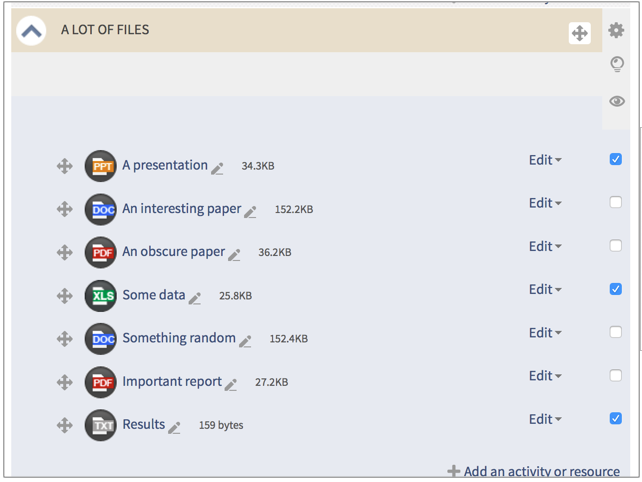Click DOC icon of Something random

[x=101, y=339]
